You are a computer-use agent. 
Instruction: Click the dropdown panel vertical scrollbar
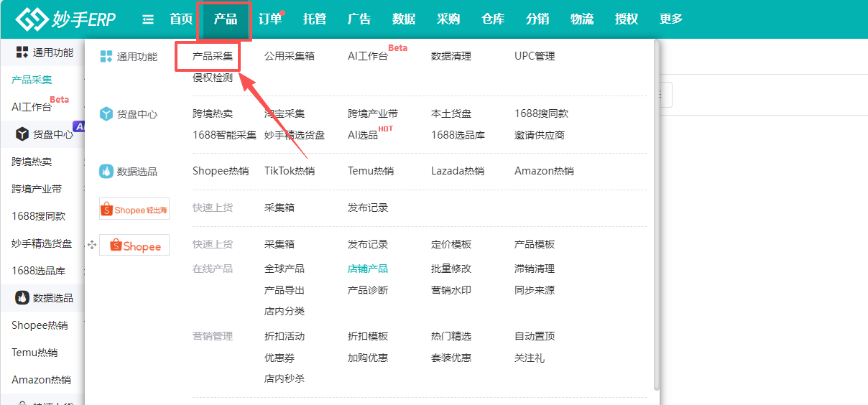tap(657, 214)
